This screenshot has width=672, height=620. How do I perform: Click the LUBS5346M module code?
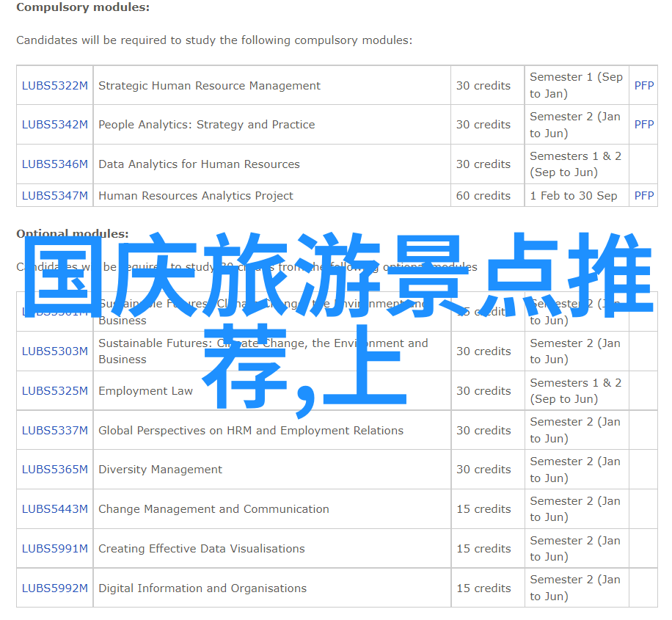[x=55, y=164]
